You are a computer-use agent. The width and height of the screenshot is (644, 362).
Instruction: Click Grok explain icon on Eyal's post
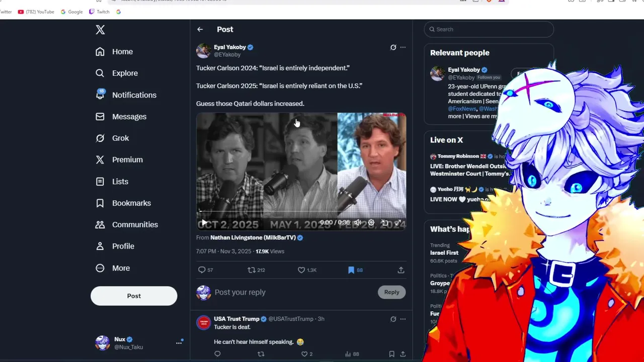coord(393,47)
